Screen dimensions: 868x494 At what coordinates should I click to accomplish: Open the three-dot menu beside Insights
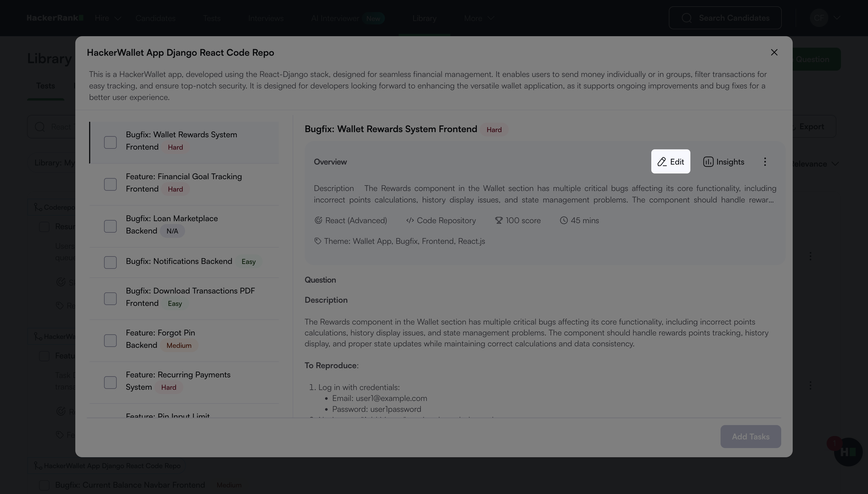(x=765, y=162)
